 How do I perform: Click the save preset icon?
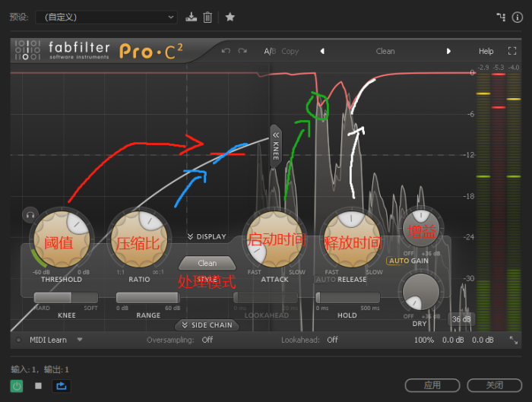click(192, 17)
